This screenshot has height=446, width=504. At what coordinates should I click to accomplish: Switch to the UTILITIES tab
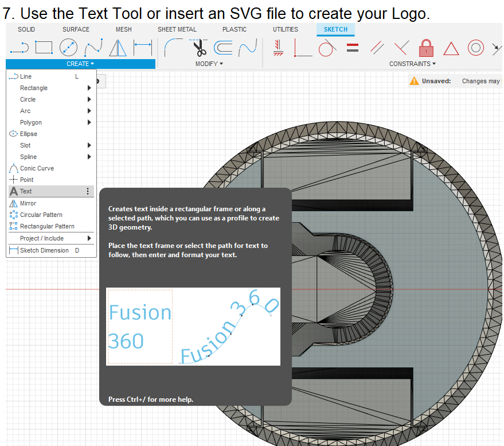286,29
